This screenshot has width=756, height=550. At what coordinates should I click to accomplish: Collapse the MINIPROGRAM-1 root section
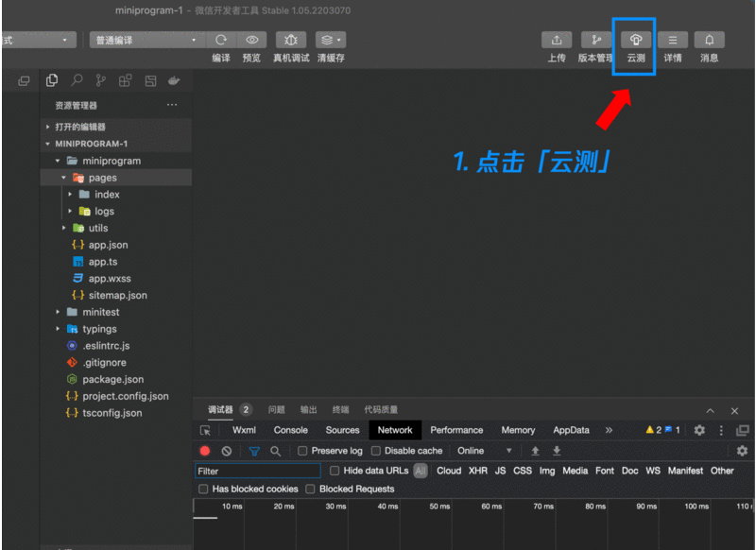[48, 144]
